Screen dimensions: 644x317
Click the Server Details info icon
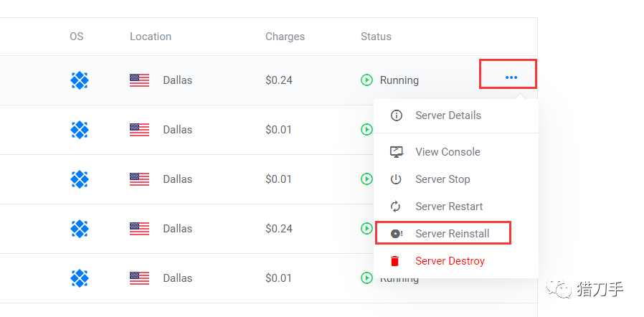pos(397,115)
